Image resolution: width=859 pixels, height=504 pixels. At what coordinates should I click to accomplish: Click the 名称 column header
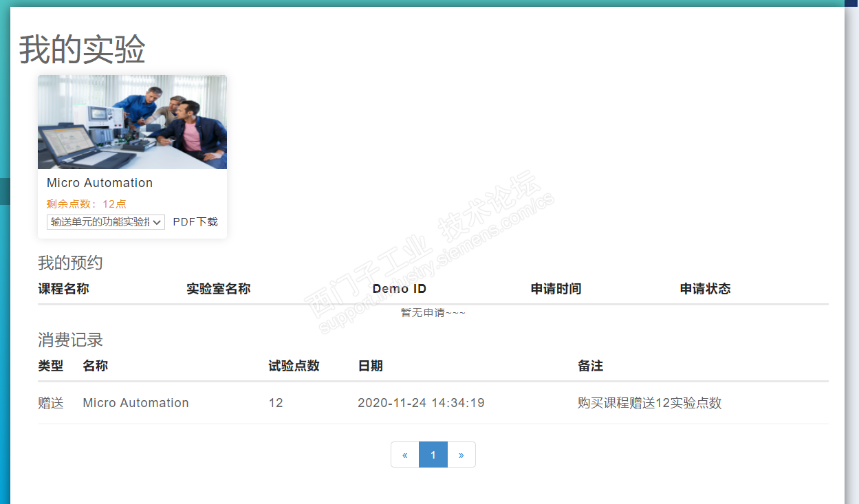[x=96, y=366]
